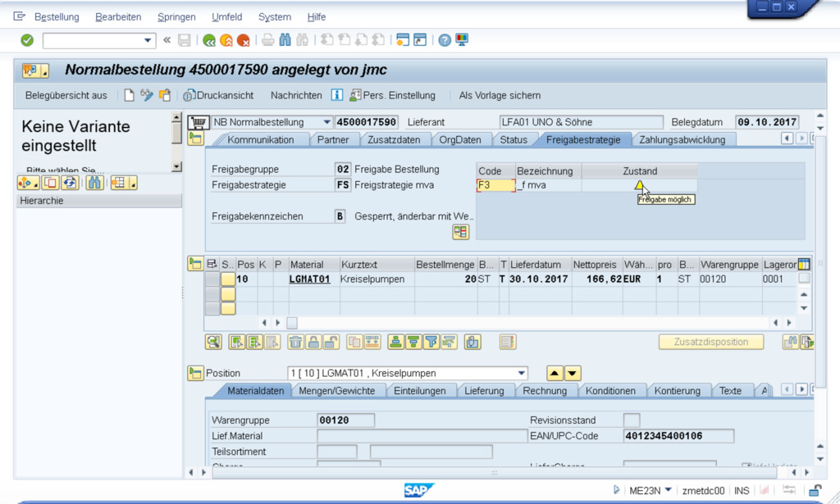Select row of item 10 using selector
The height and width of the screenshot is (504, 840).
click(212, 279)
